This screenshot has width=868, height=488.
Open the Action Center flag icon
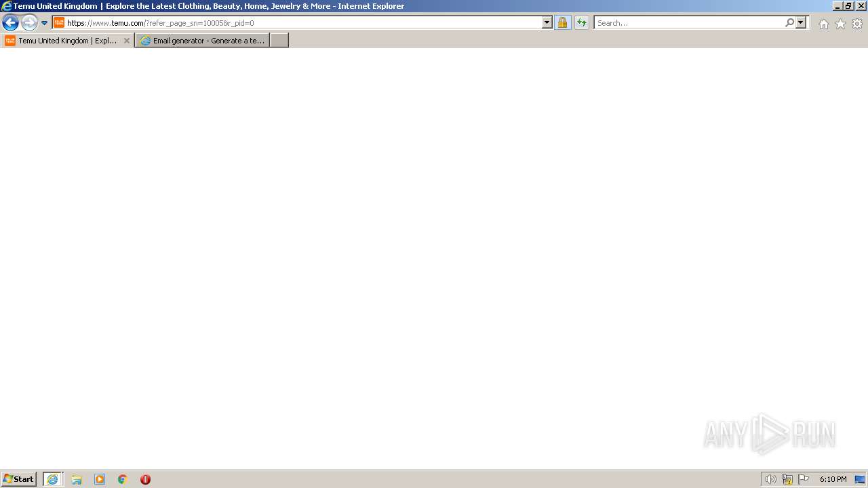[804, 479]
